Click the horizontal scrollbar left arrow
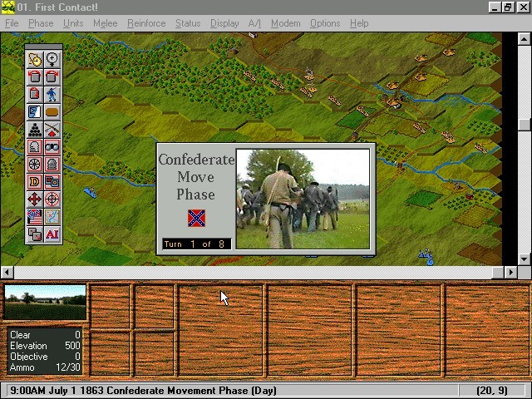Screen dimensions: 532x399 pos(7,272)
